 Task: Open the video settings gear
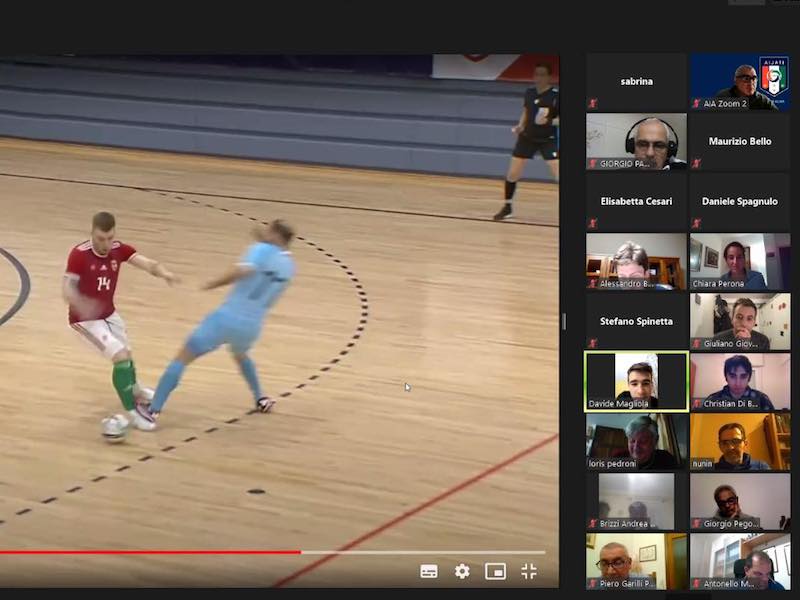tap(462, 571)
